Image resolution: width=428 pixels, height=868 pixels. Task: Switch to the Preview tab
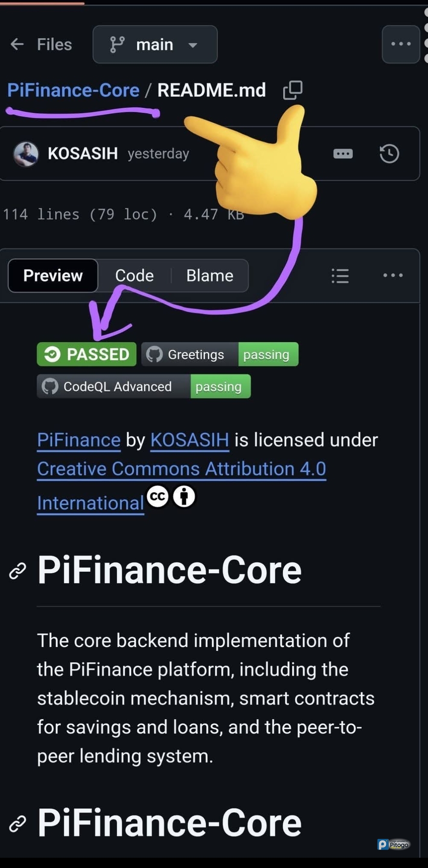(53, 276)
